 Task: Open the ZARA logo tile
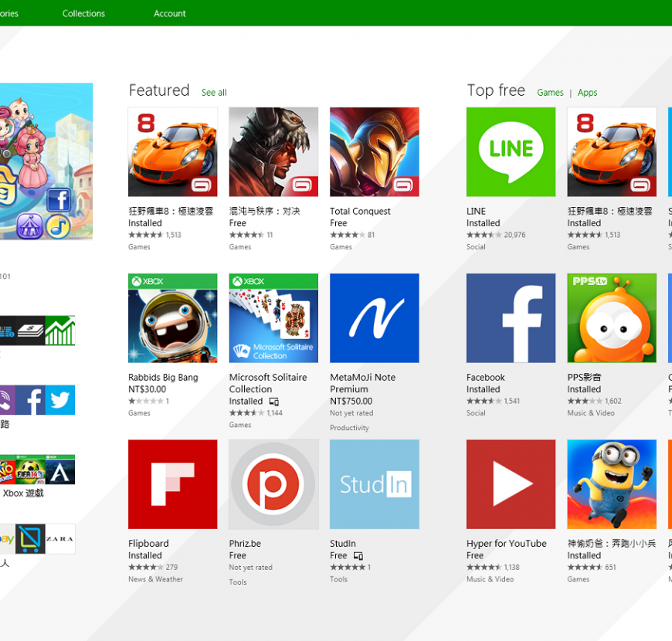(x=60, y=538)
